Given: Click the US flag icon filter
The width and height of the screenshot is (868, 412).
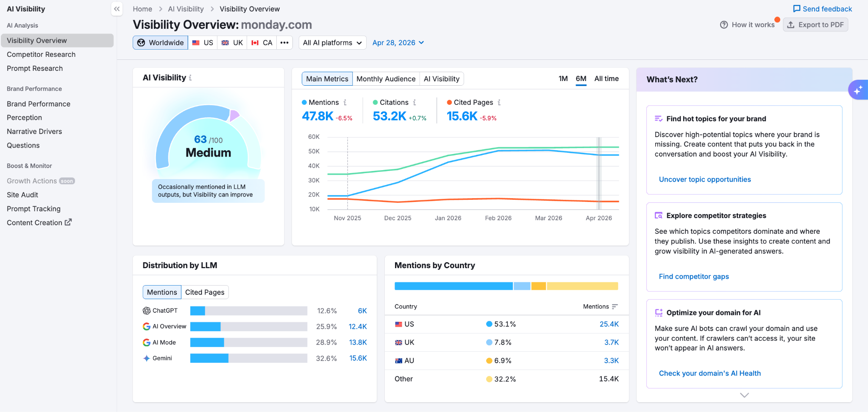Looking at the screenshot, I should pyautogui.click(x=196, y=42).
